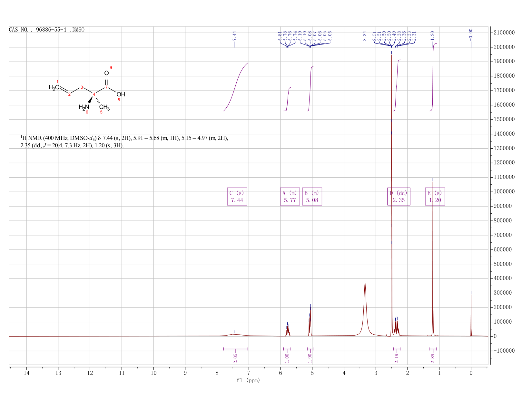Select the multiplet box D (dd) 2.35

pyautogui.click(x=399, y=197)
